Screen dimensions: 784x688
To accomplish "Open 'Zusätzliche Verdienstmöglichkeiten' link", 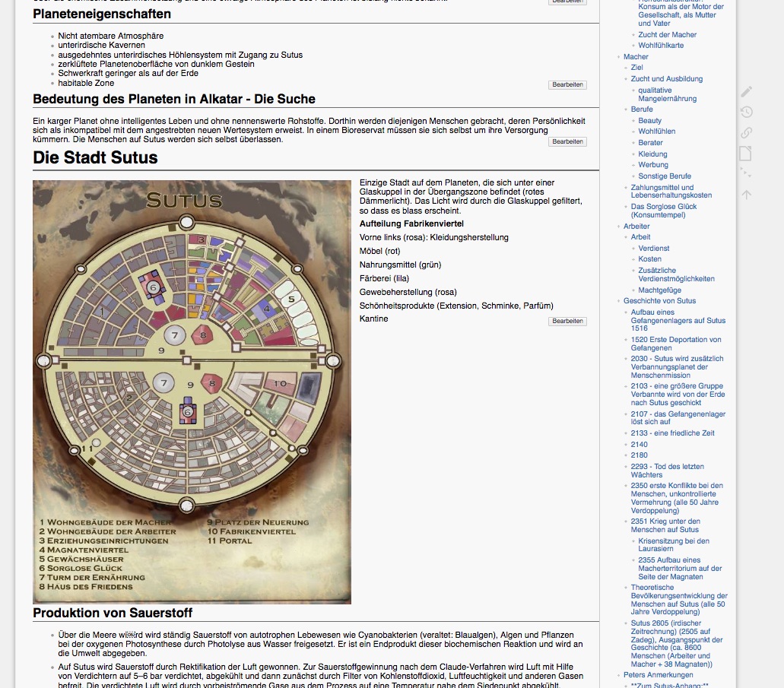I will (x=676, y=274).
